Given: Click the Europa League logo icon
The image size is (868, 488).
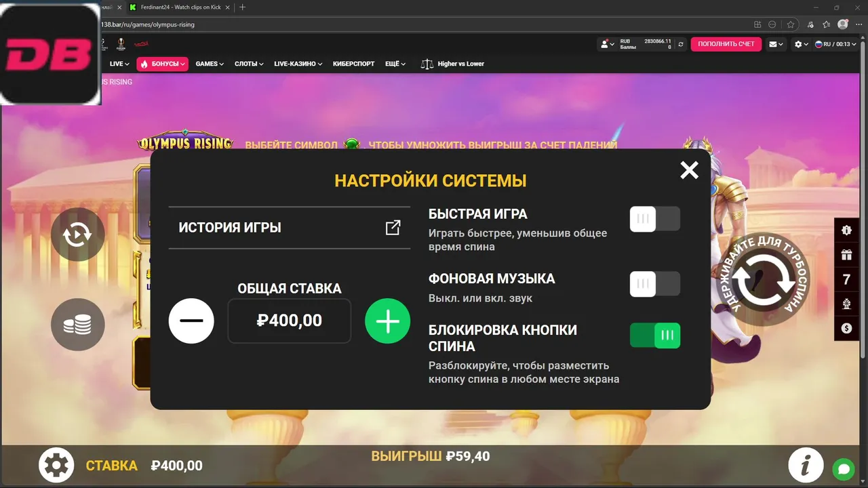Looking at the screenshot, I should 121,43.
